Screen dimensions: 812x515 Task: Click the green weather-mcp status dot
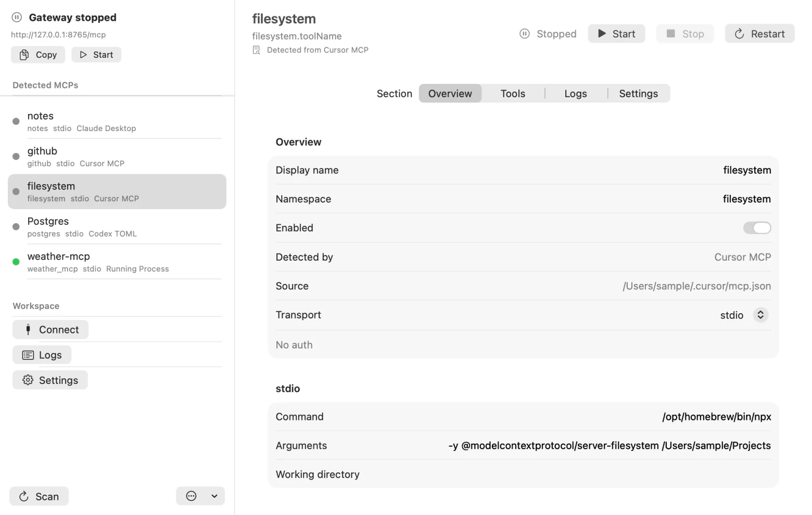[16, 262]
